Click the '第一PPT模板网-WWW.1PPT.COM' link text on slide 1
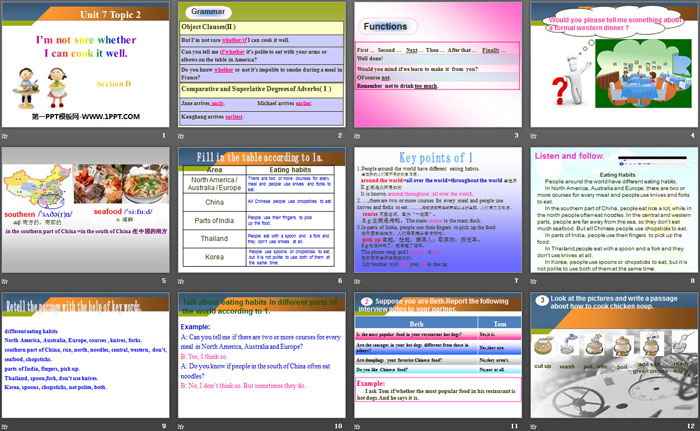The width and height of the screenshot is (700, 431). click(x=86, y=116)
